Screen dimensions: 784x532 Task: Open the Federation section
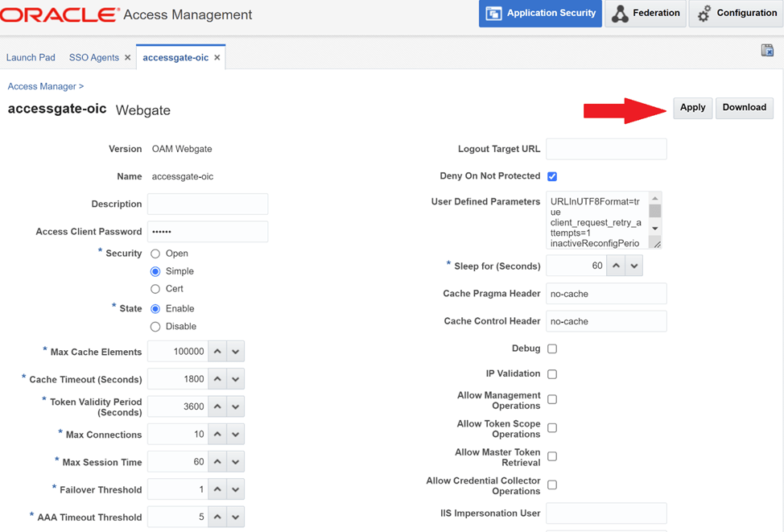[646, 14]
